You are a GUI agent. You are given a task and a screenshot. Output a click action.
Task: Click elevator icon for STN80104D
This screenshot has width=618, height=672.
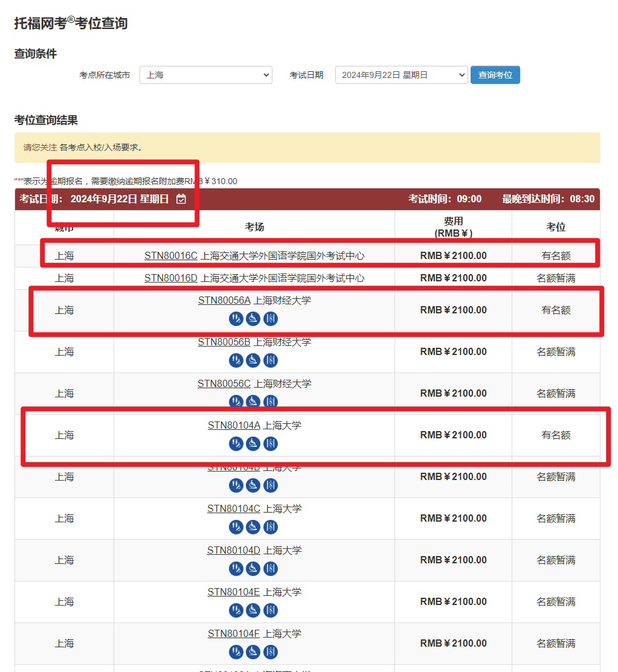tap(271, 568)
